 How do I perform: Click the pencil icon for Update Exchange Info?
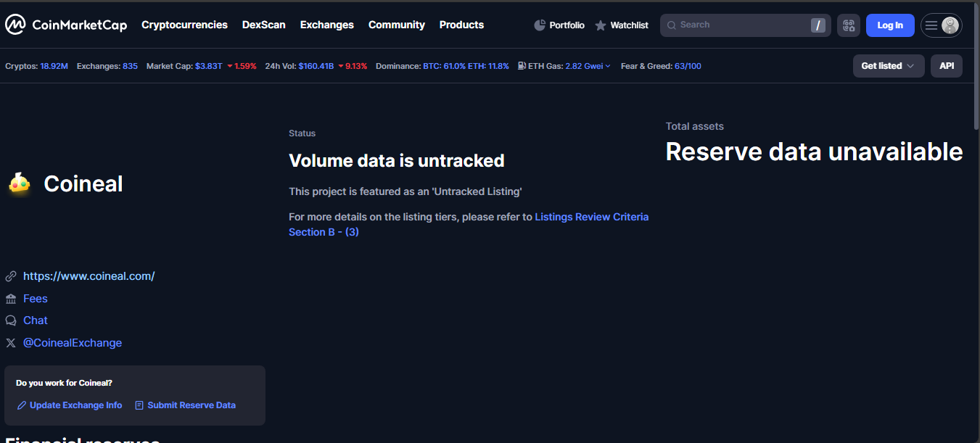(x=22, y=405)
